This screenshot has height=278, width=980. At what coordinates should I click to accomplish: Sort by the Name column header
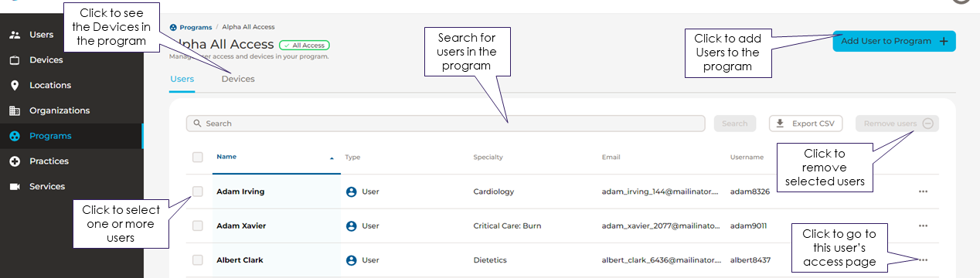pos(226,157)
